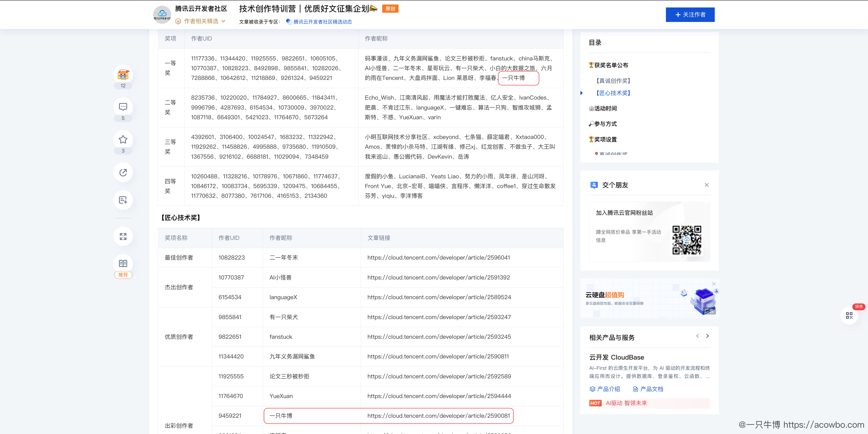Go to previous related product arrow

(697, 336)
